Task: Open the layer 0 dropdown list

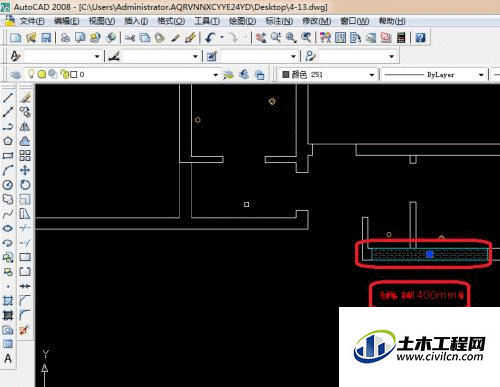Action: tap(215, 75)
